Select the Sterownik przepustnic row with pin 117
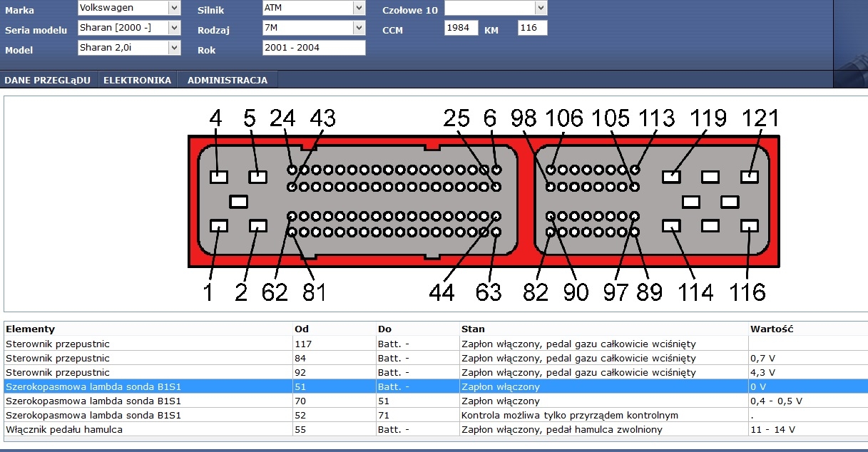Screen dimensions: 868x452 point(436,344)
